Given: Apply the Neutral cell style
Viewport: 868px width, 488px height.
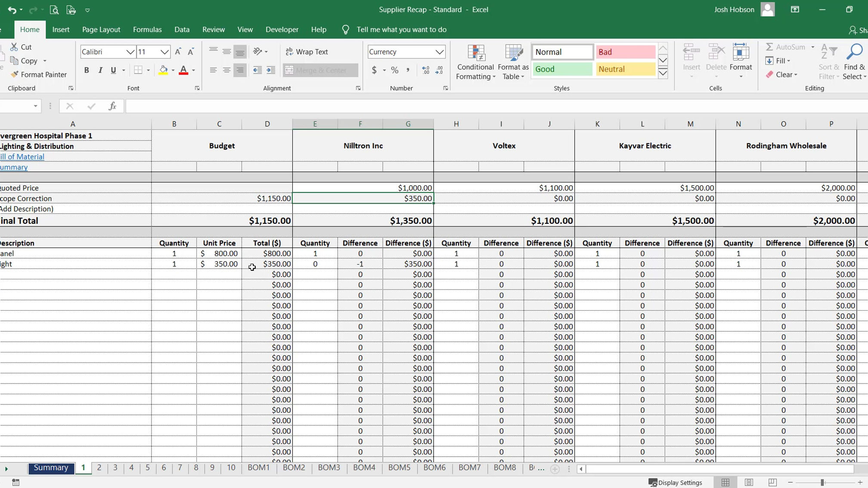Looking at the screenshot, I should (625, 69).
